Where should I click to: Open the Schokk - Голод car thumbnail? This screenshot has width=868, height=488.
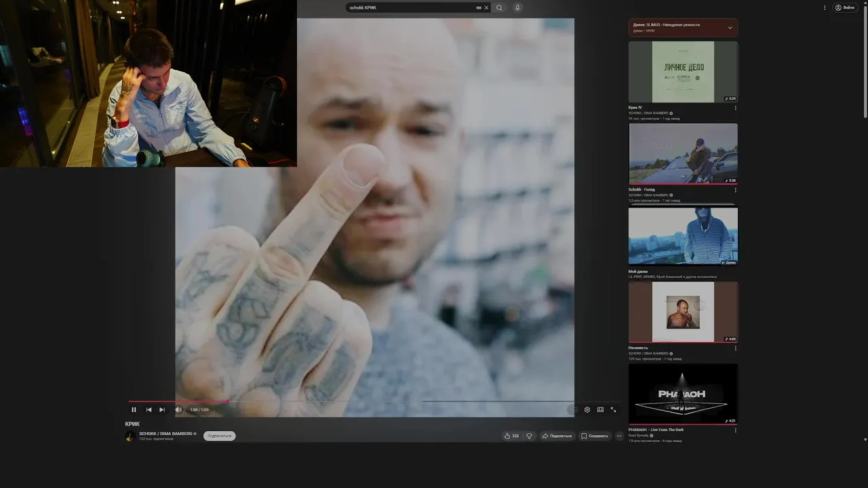click(683, 154)
